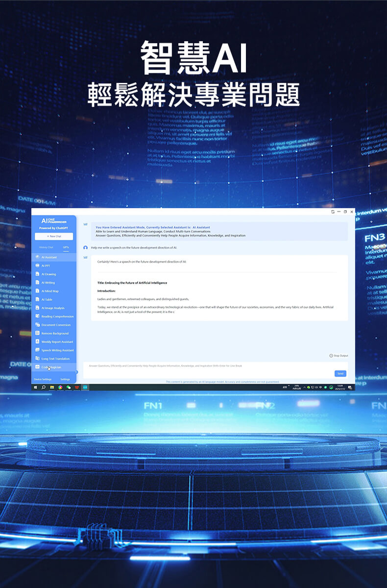
Task: Click the New Chat button
Action: tap(54, 236)
